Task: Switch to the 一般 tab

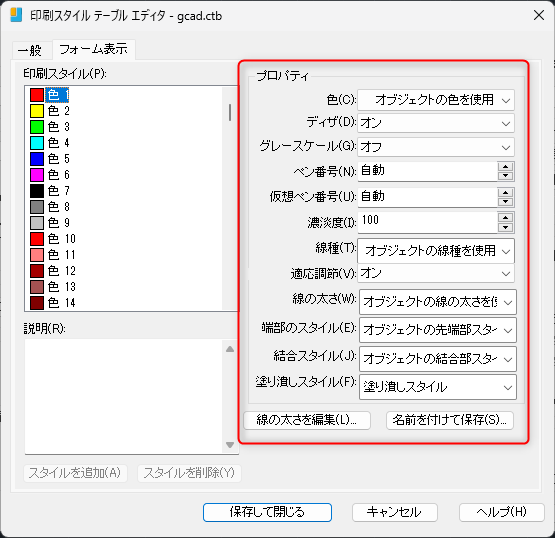Action: (x=30, y=50)
